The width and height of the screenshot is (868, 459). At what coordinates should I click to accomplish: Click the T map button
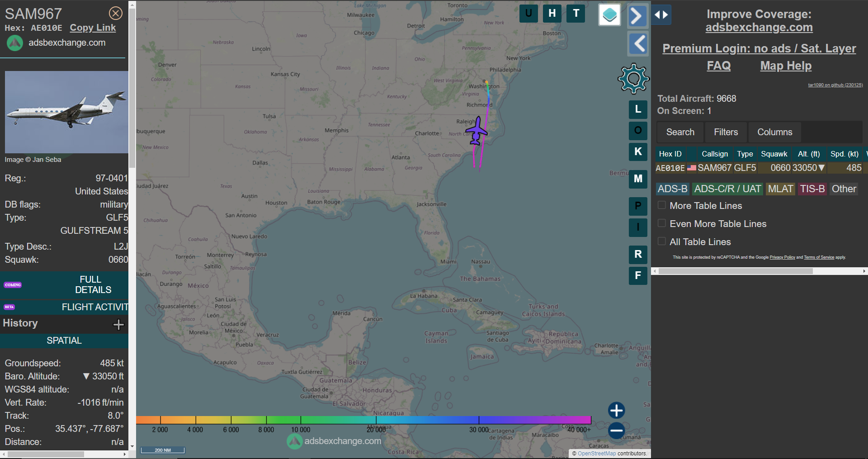(576, 14)
